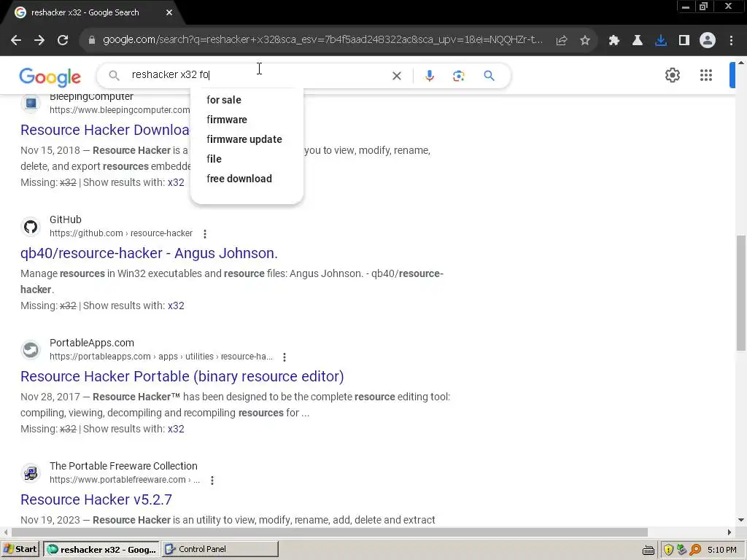Click the portableapps.com breadcrumb URL text
Screen dimensions: 747x560
161,357
